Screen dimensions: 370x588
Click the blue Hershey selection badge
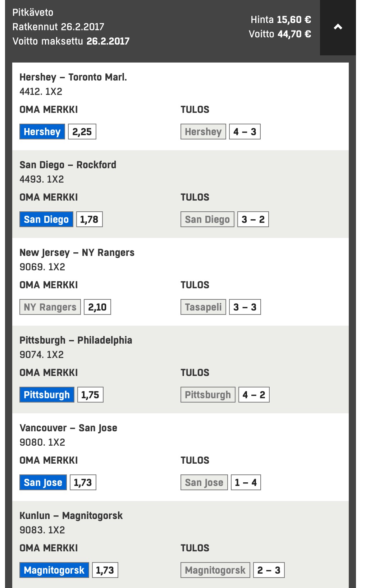pos(42,132)
